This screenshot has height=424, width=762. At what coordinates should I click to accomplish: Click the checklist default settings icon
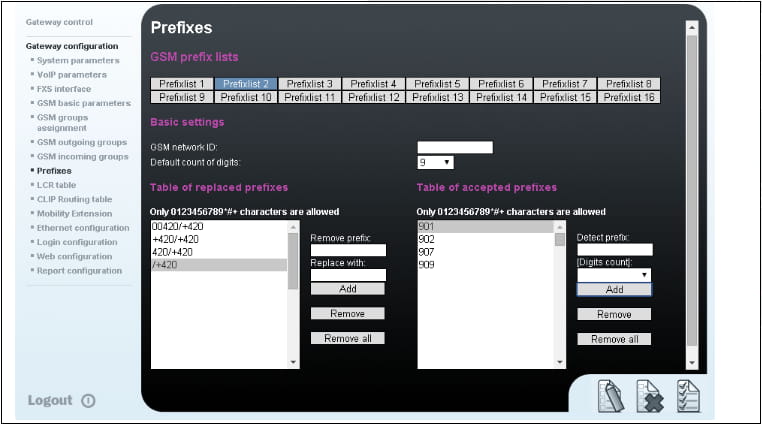(x=689, y=396)
